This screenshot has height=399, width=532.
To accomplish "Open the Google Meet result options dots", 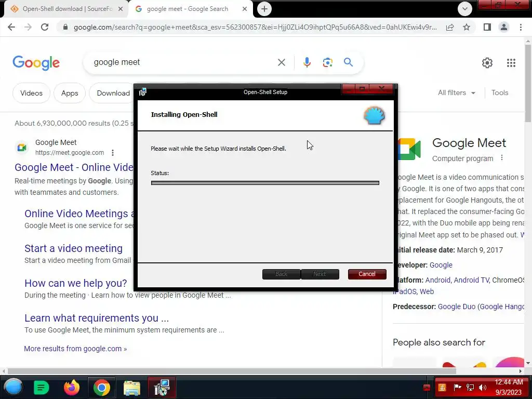I will tap(113, 153).
